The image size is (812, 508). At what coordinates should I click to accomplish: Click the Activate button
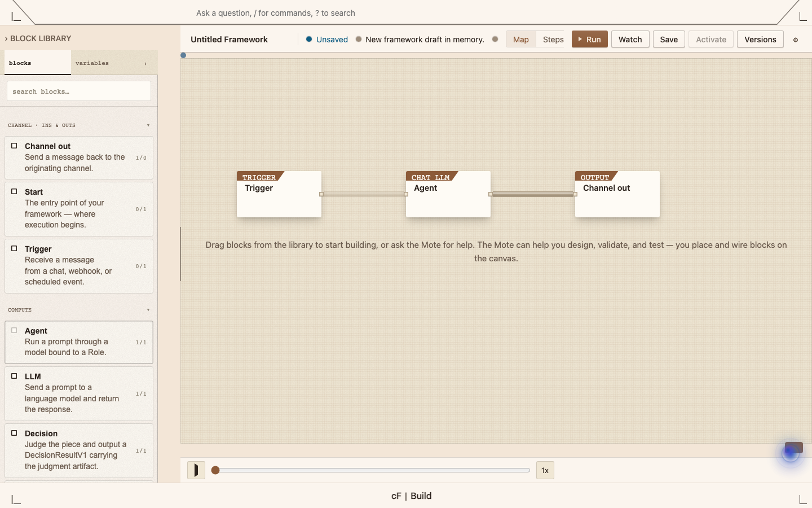tap(711, 40)
